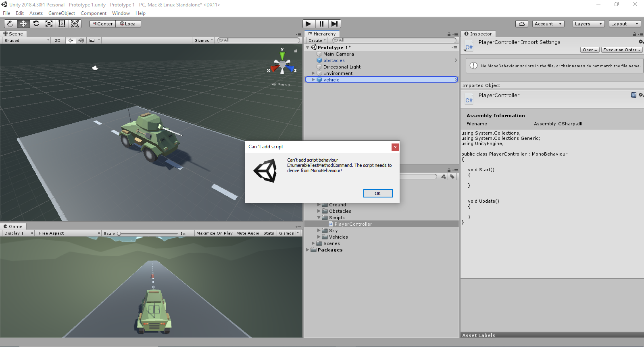Select Main Camera in Hierarchy
Screen dimensions: 644x347
click(338, 54)
